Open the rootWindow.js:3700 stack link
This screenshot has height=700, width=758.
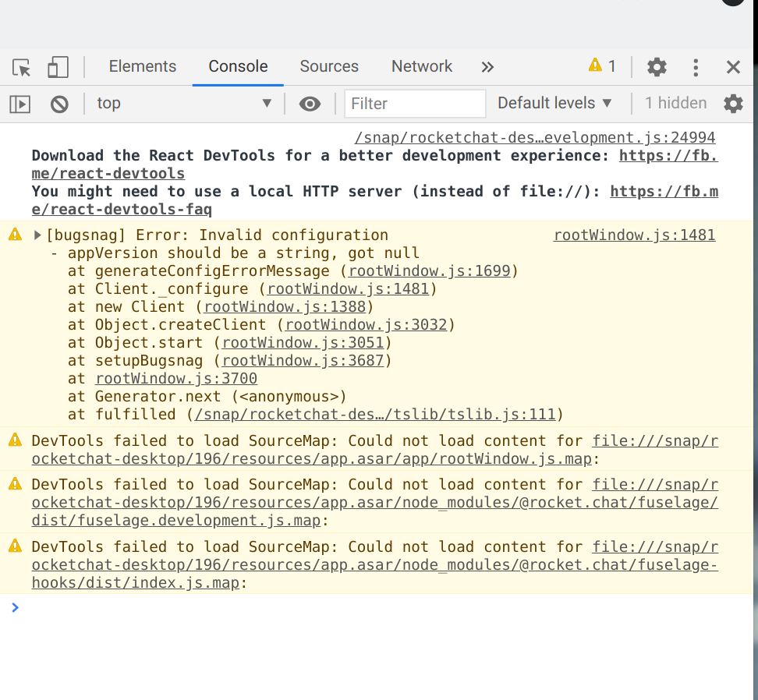(x=176, y=378)
